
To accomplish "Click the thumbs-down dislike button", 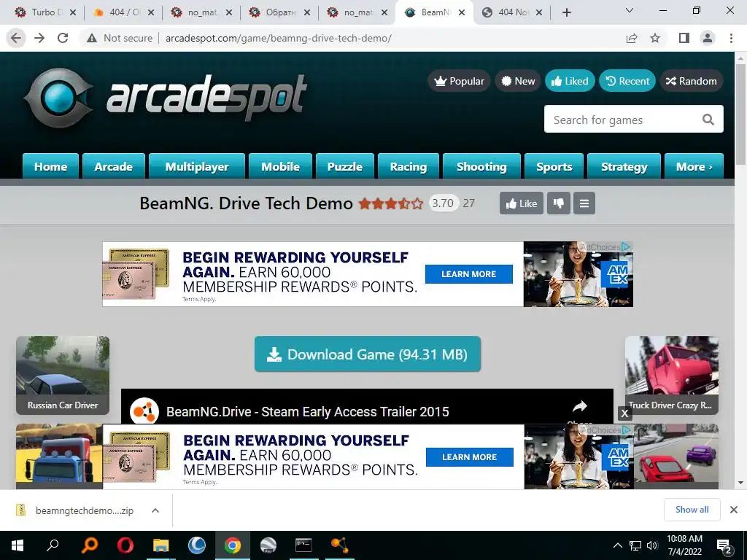I will point(558,203).
